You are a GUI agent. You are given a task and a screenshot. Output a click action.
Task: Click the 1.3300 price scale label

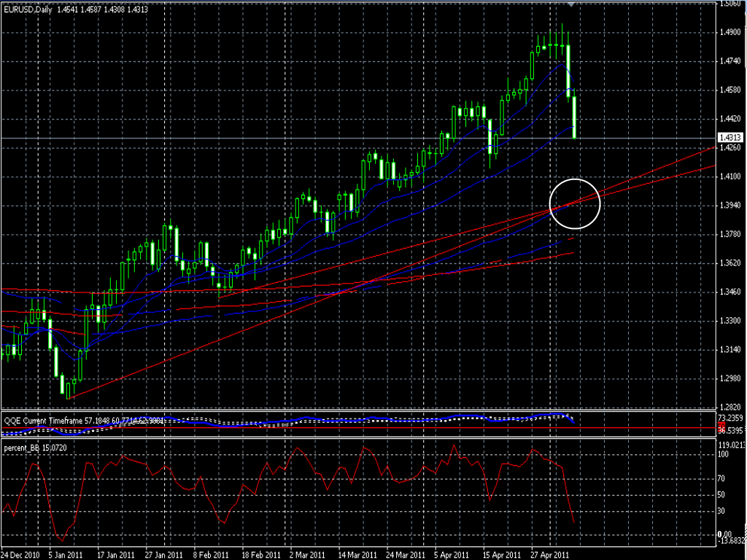click(x=730, y=321)
